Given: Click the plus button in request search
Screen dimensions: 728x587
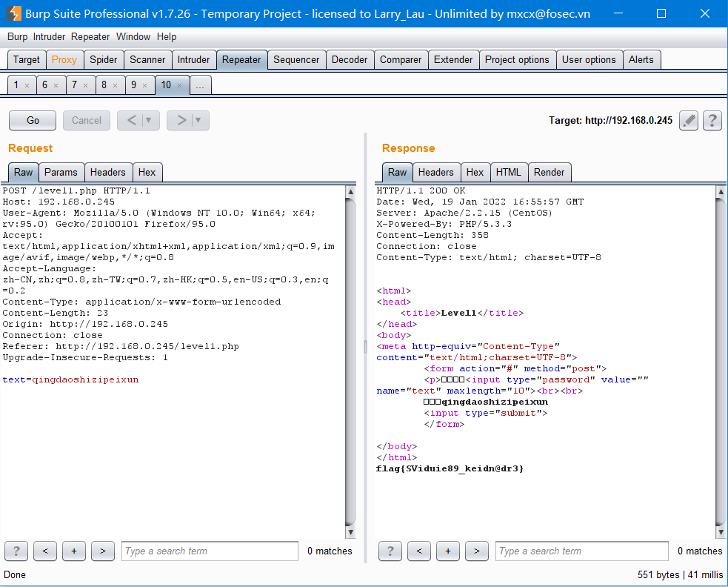Looking at the screenshot, I should click(x=74, y=551).
